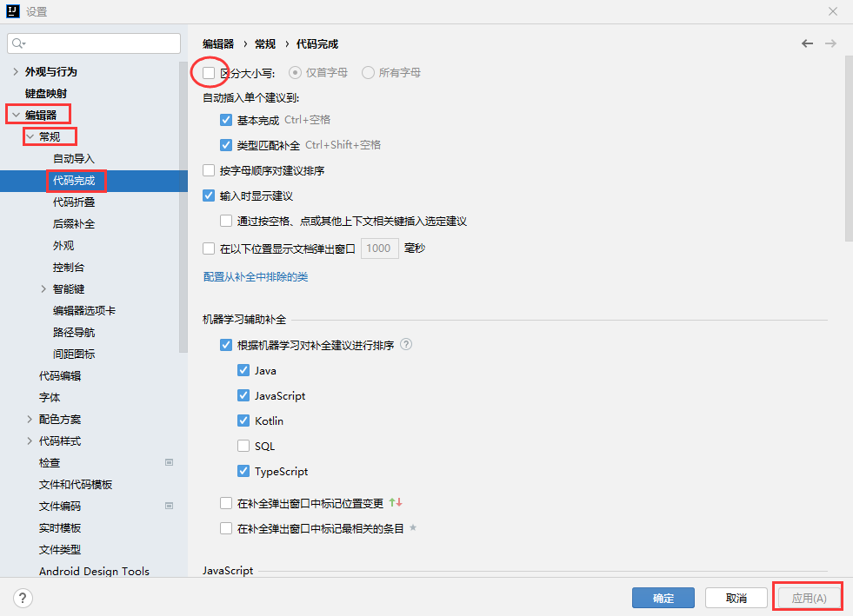
Task: Enable the 区分大小写 checkbox
Action: 209,73
